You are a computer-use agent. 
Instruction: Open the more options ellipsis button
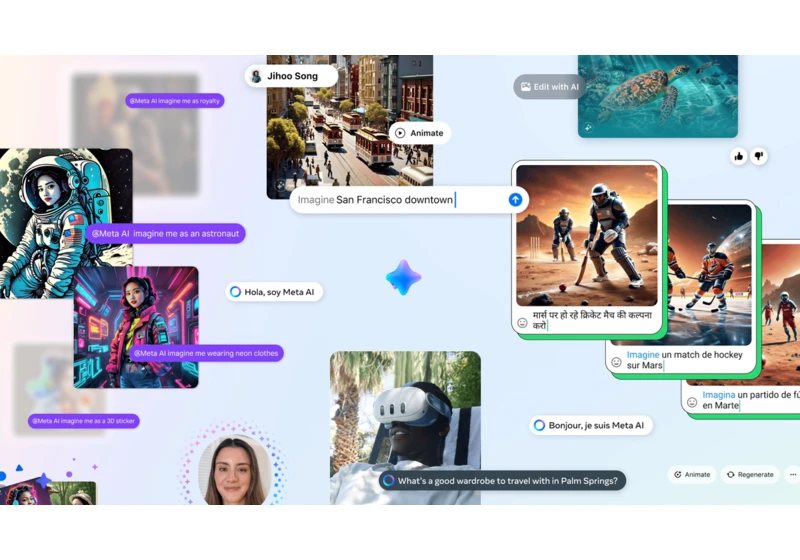pyautogui.click(x=792, y=474)
